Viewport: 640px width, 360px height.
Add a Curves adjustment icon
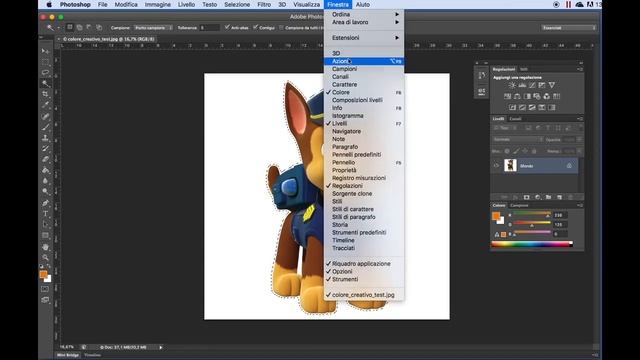(532, 85)
